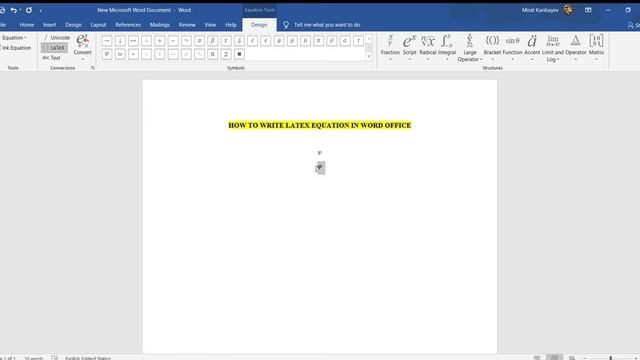
Task: Open the Matrix structures dropdown
Action: [x=596, y=48]
